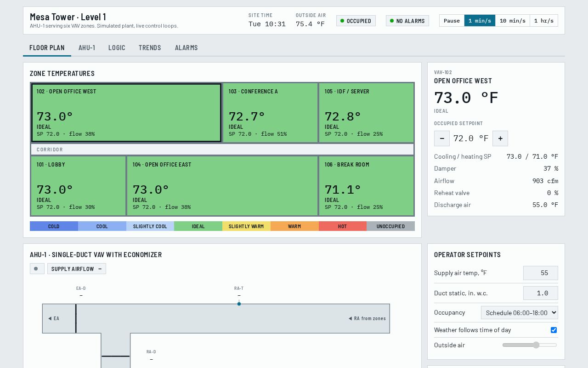Open the Trends tab
588x368 pixels.
150,48
